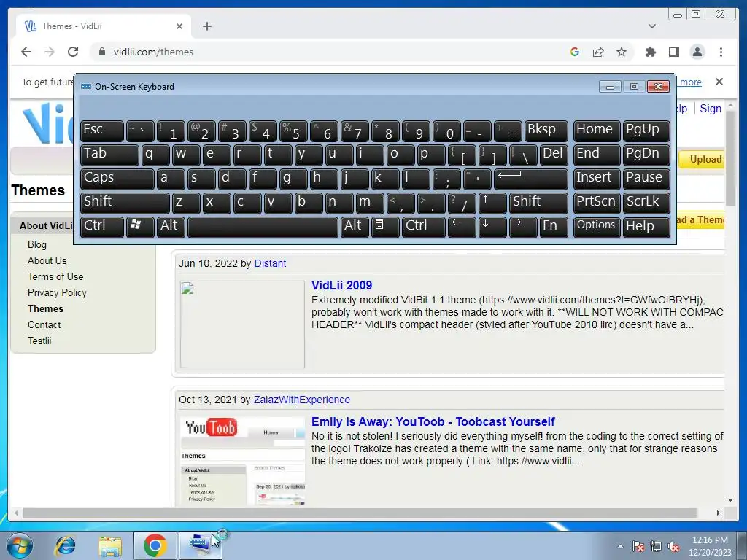Open Privacy Policy in sidebar
This screenshot has width=747, height=560.
[57, 293]
